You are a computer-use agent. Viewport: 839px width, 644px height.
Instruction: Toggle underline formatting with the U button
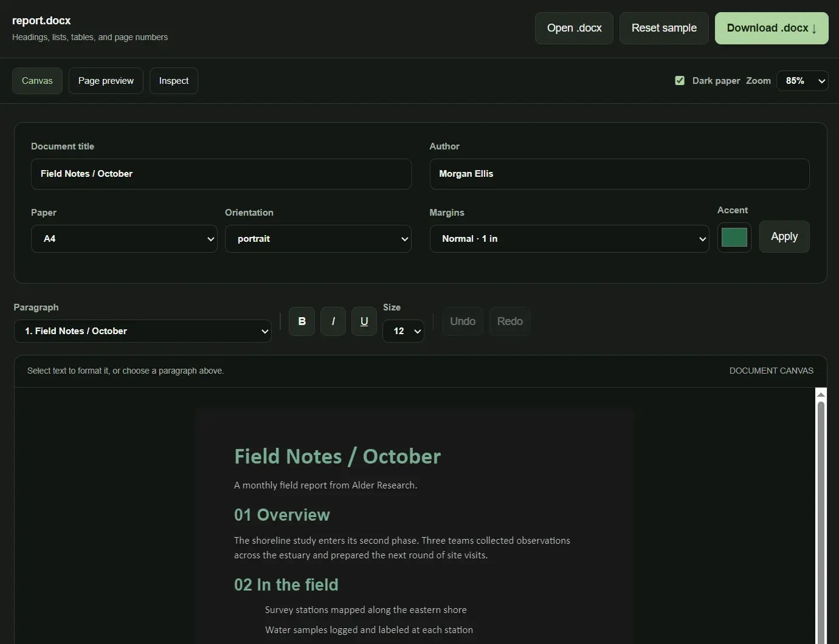pos(364,321)
